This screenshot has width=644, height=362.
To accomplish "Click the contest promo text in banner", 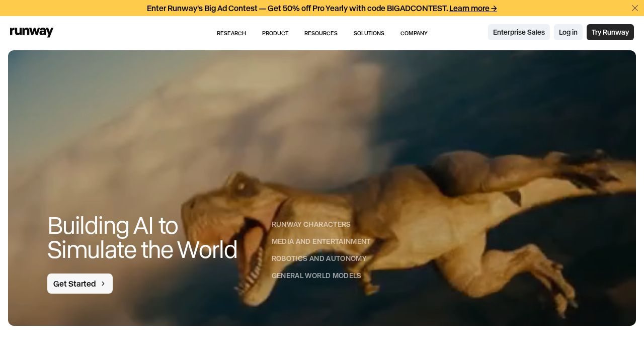I will [x=297, y=8].
